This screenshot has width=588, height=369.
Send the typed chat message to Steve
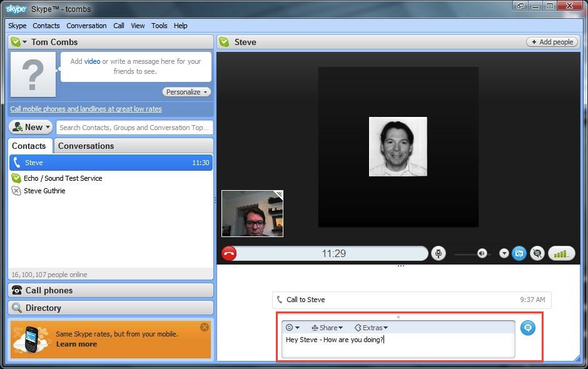pos(528,328)
